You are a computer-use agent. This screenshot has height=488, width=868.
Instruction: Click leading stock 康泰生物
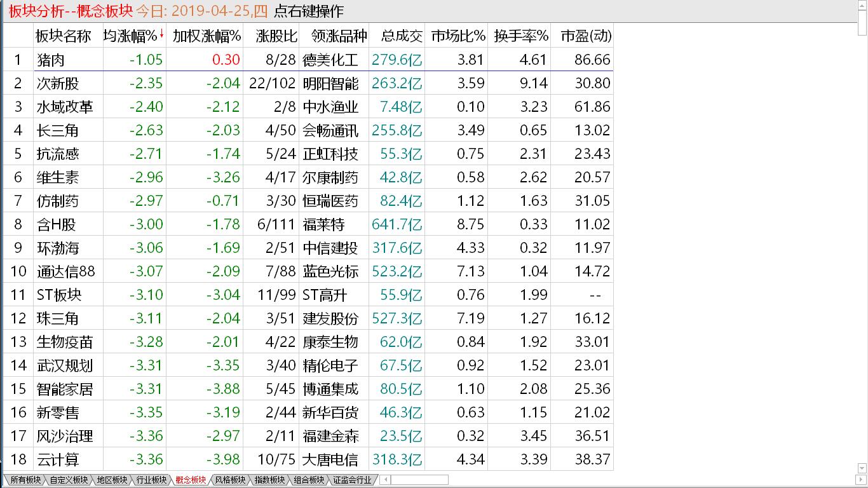coord(330,342)
